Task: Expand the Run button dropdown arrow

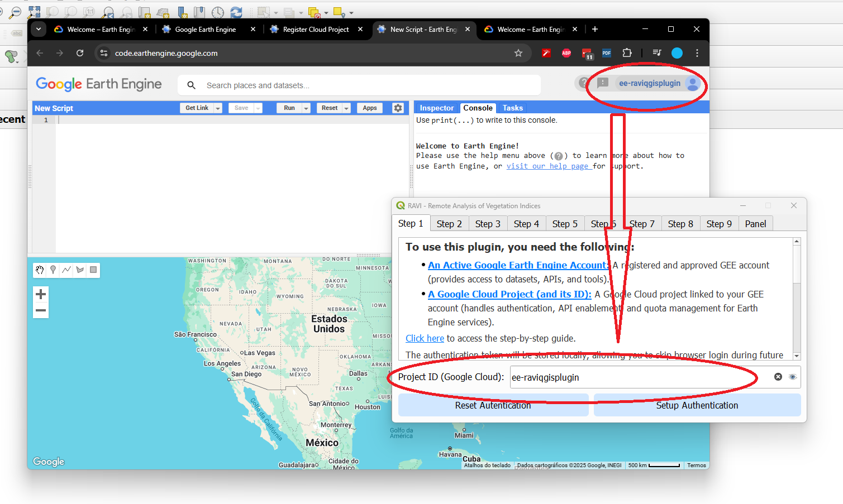Action: (306, 108)
